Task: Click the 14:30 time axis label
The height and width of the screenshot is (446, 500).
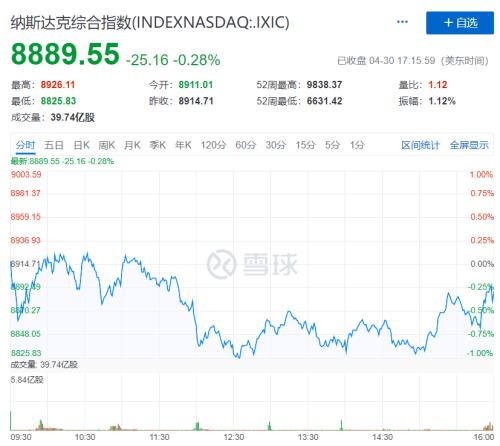Action: tap(382, 437)
